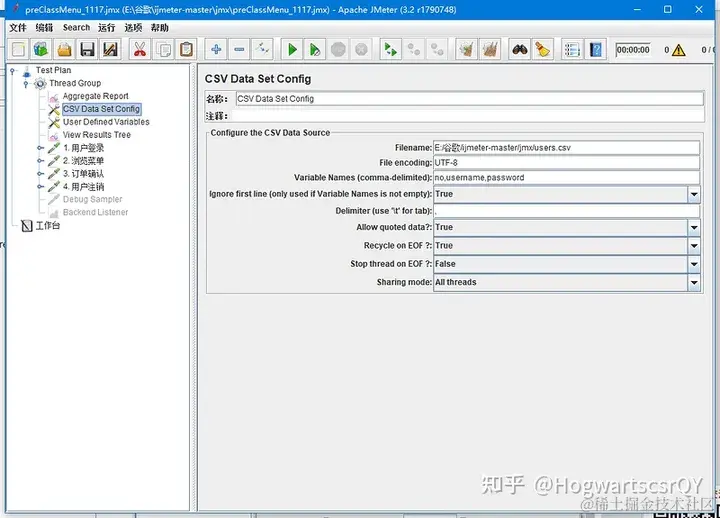Expand the 1. 用户登录 tree node
Viewport: 720px width, 518px height.
(x=40, y=148)
